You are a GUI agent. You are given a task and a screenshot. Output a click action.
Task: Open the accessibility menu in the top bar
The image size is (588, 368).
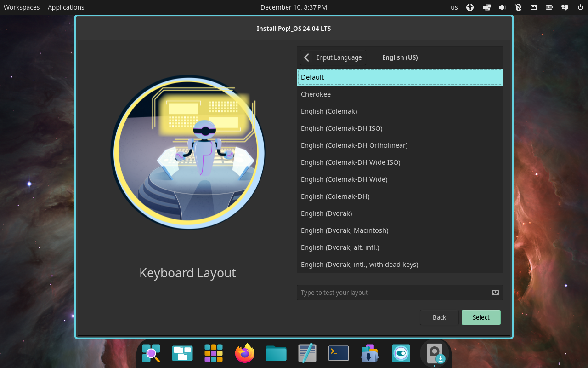pyautogui.click(x=469, y=7)
